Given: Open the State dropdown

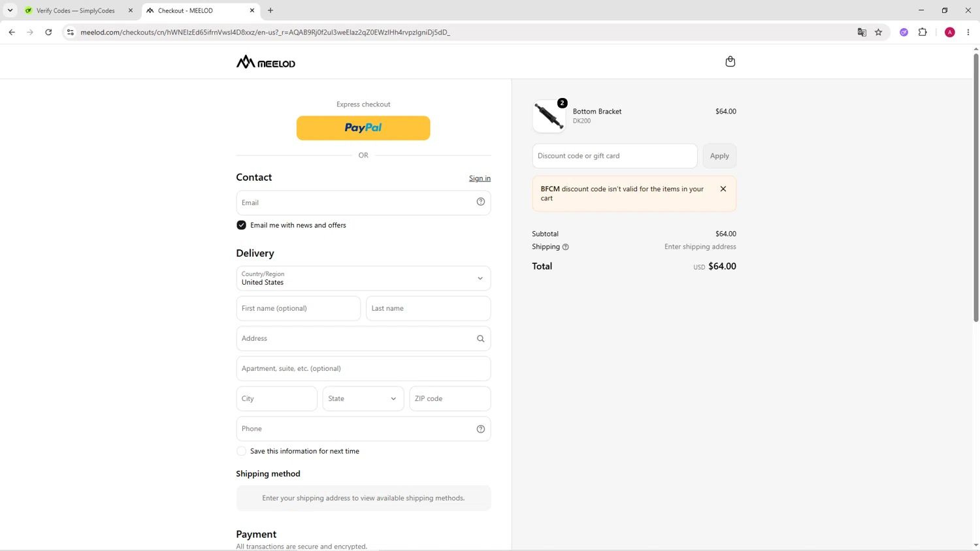Looking at the screenshot, I should coord(363,399).
